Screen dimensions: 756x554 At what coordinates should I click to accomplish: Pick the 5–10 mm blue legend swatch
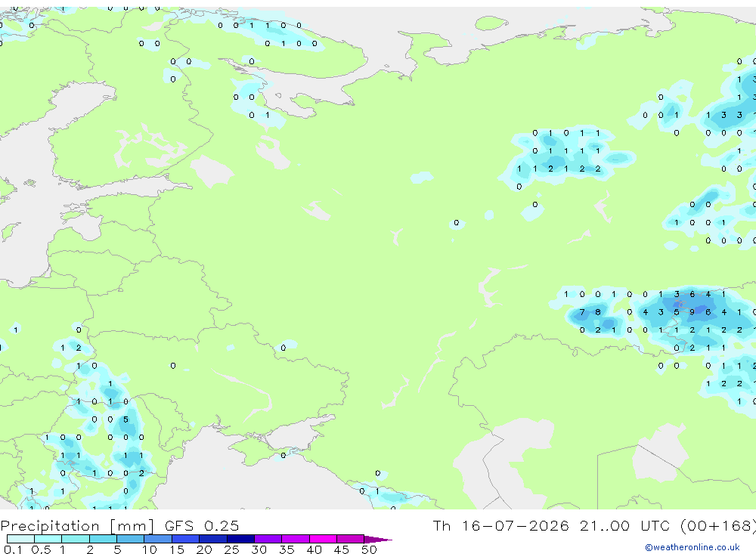(x=130, y=539)
